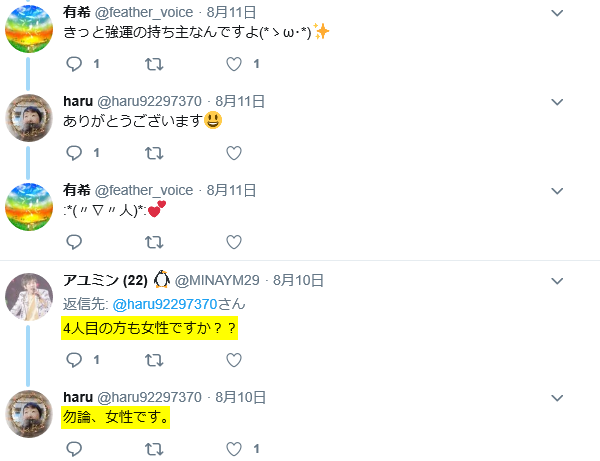View アユミン's profile avatar
The width and height of the screenshot is (600, 461).
click(x=29, y=296)
